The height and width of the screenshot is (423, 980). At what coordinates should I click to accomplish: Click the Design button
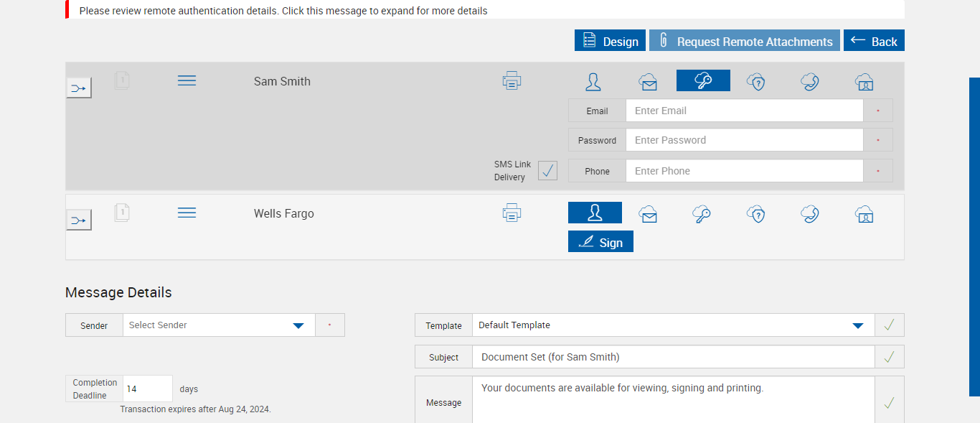(x=610, y=41)
